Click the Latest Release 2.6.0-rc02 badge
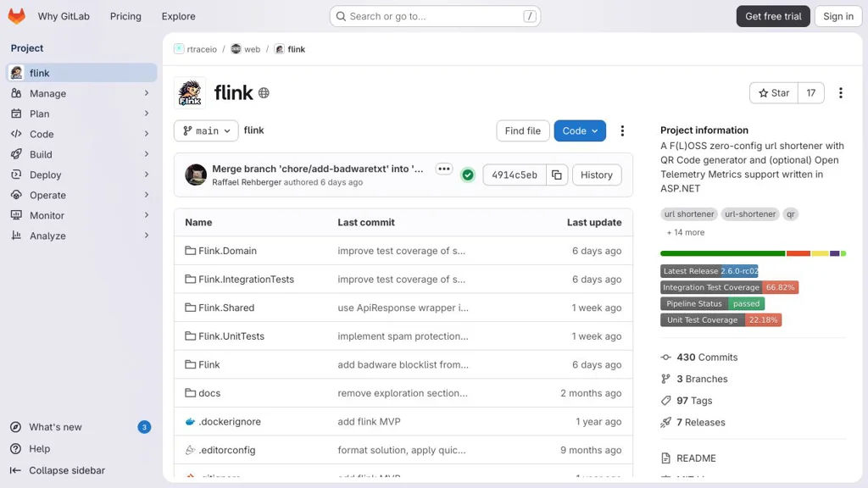 (709, 271)
